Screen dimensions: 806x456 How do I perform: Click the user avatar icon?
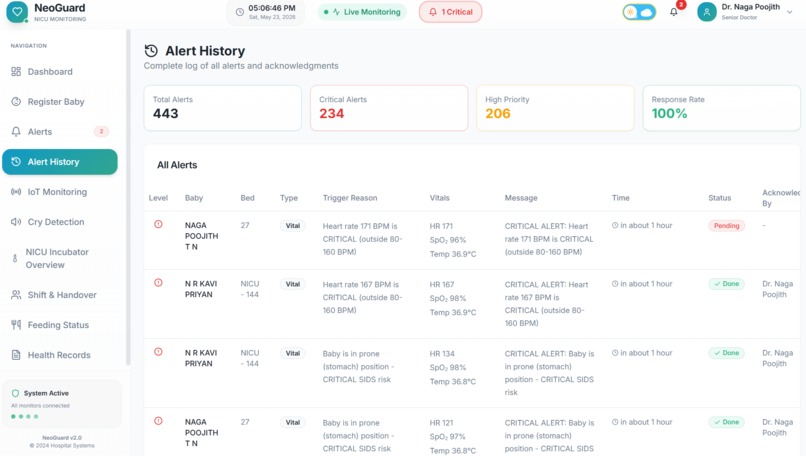[707, 12]
